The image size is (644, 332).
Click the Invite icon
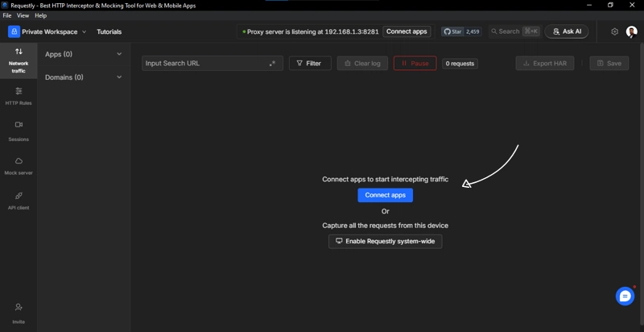[19, 312]
